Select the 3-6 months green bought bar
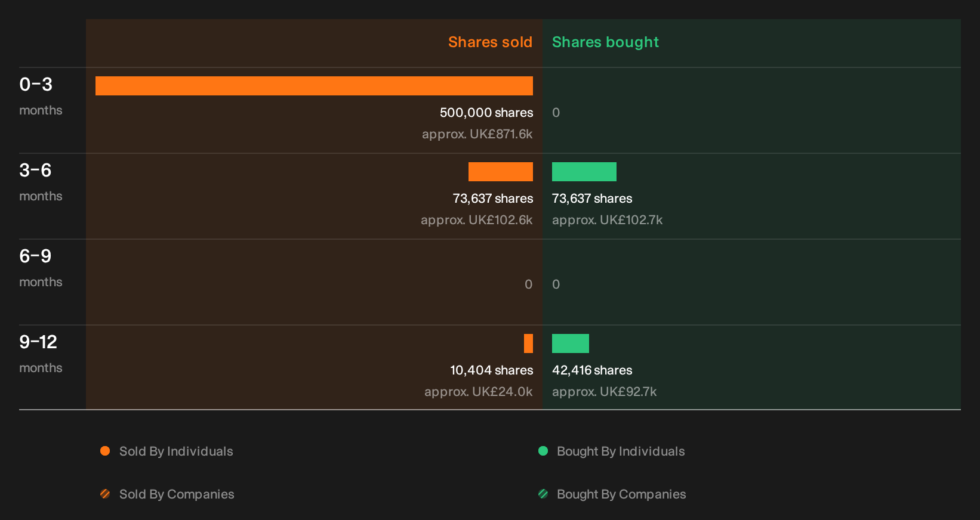 584,172
